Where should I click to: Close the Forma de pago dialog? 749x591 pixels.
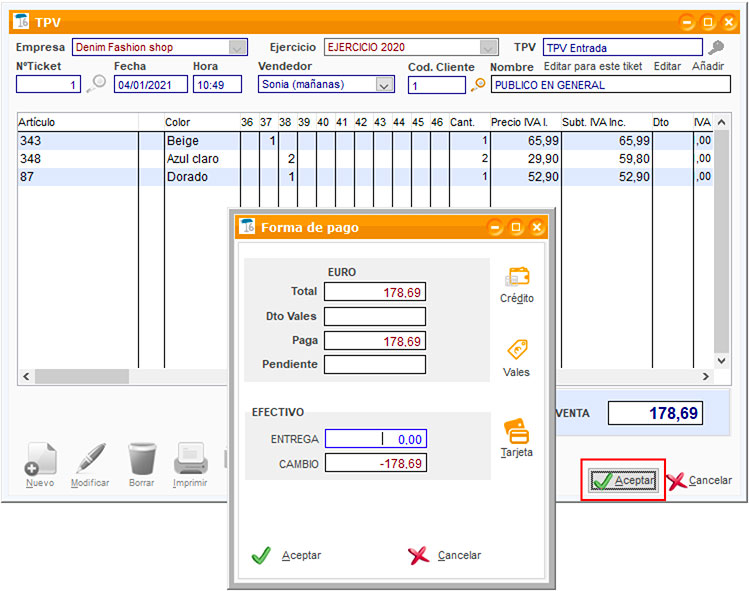point(537,227)
